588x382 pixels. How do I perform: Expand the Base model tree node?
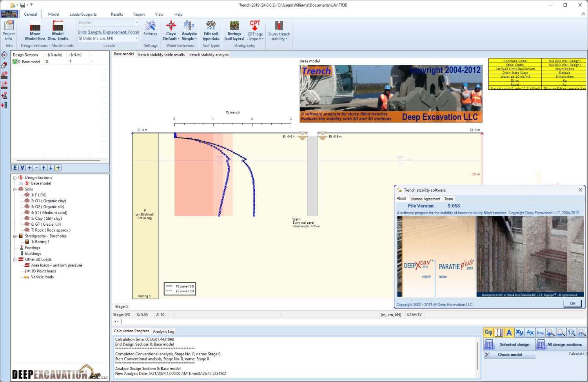point(21,183)
